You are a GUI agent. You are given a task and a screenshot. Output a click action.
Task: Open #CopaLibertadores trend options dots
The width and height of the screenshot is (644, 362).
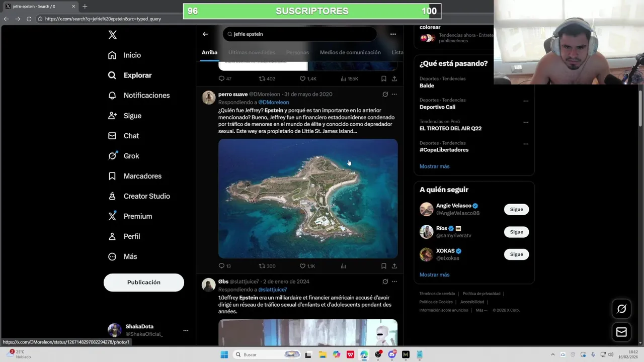click(526, 144)
